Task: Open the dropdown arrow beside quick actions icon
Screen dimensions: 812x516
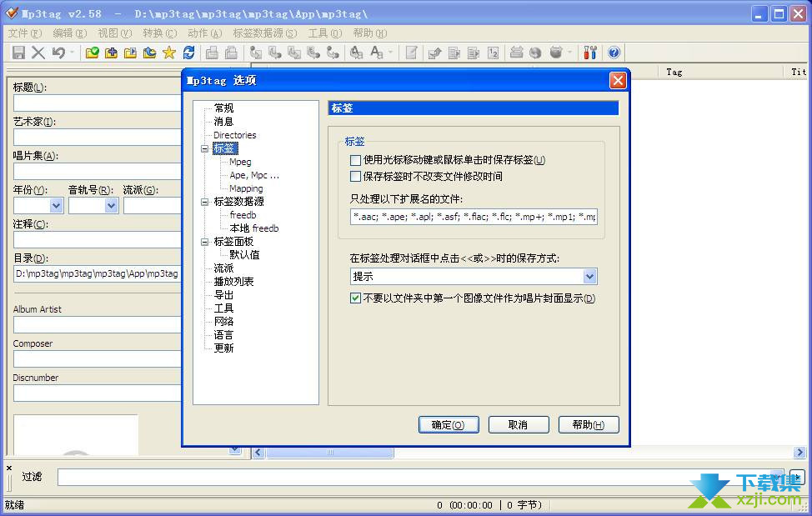Action: [x=390, y=53]
